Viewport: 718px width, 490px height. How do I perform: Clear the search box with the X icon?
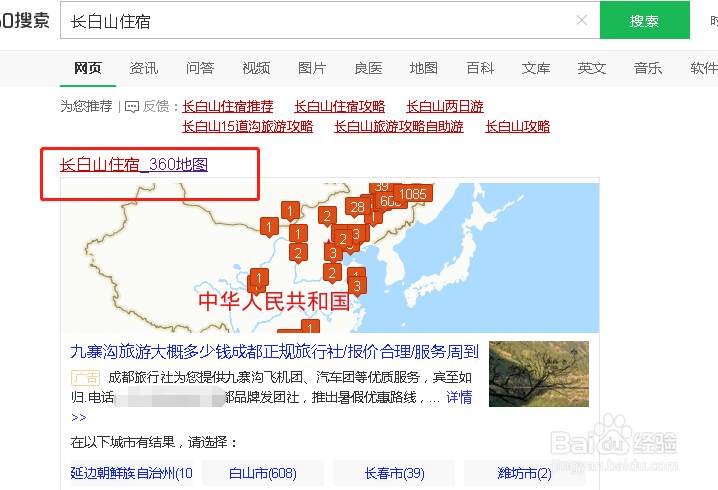click(582, 20)
